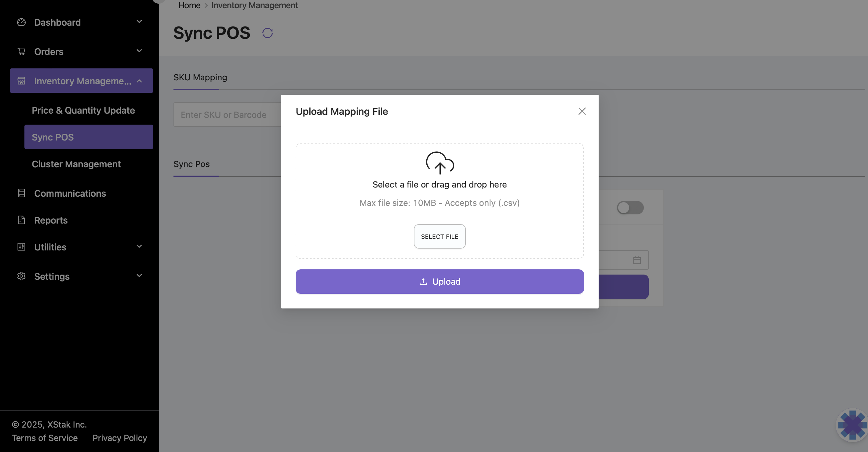
Task: Expand the Orders menu chevron
Action: (x=139, y=51)
